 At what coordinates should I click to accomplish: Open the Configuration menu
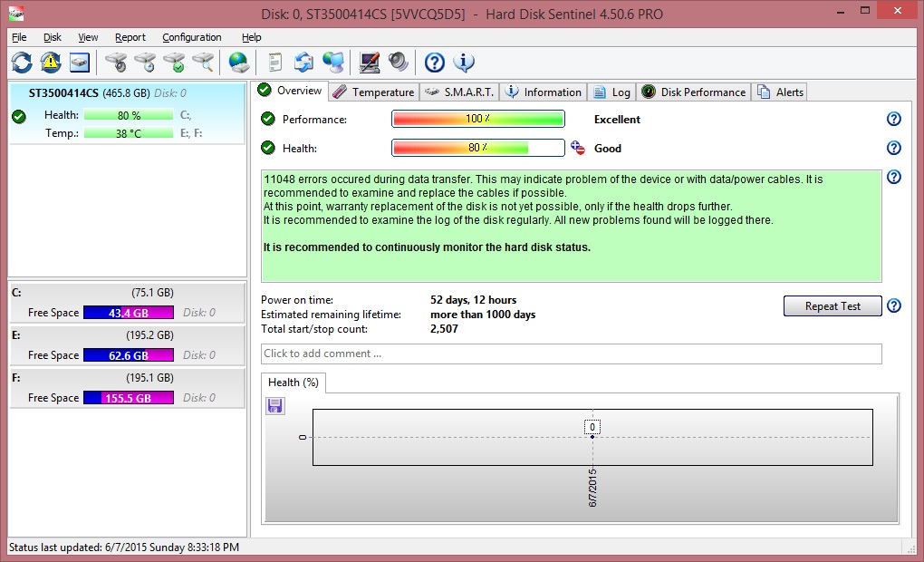click(x=191, y=37)
